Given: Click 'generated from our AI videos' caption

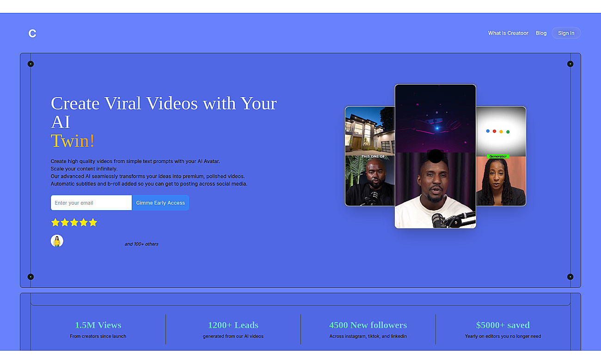Looking at the screenshot, I should [x=233, y=336].
